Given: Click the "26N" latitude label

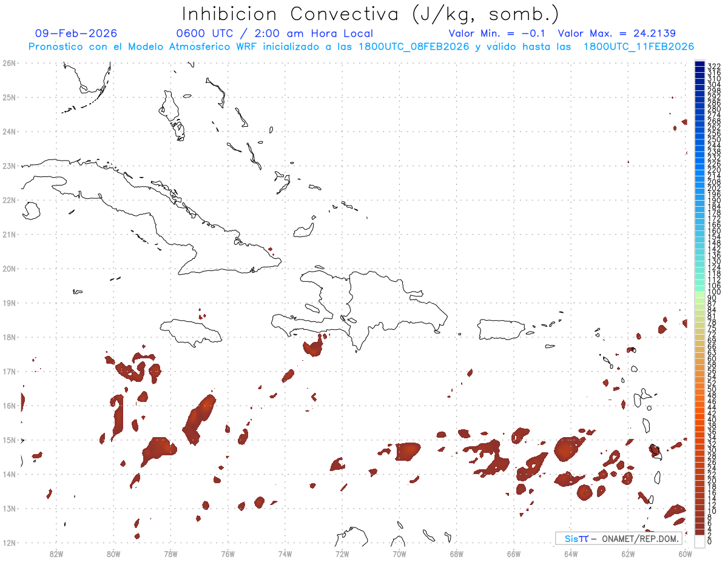Looking at the screenshot, I should [9, 63].
